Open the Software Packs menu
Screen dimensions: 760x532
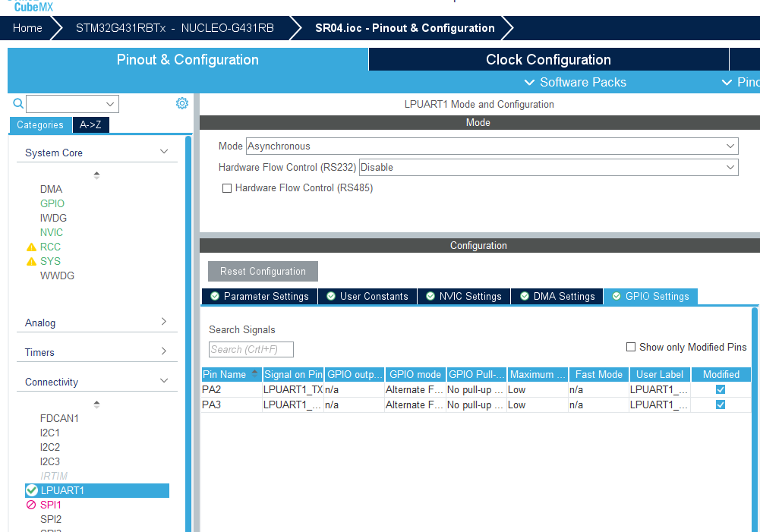click(x=576, y=83)
